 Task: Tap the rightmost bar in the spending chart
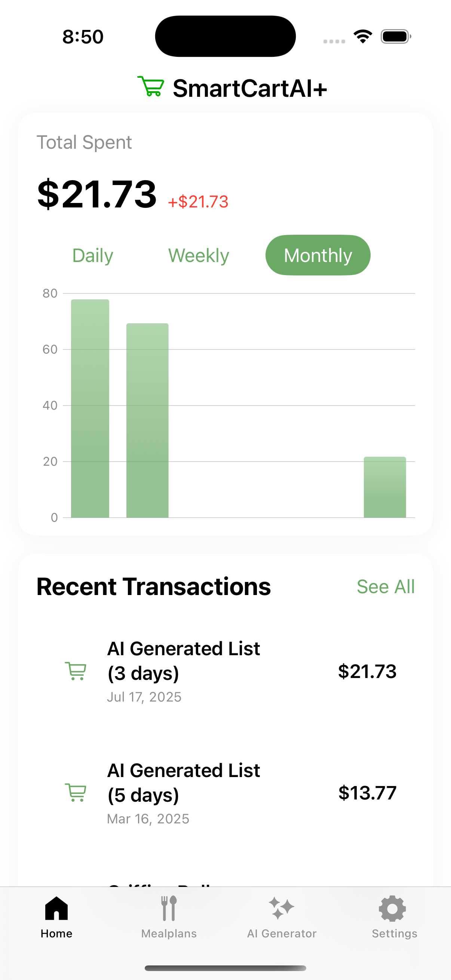(x=385, y=487)
